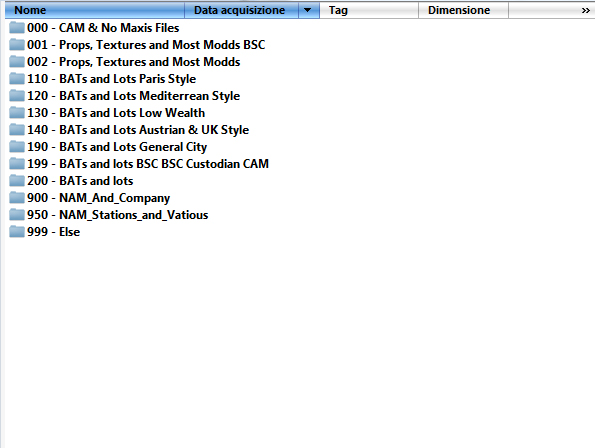Screen dimensions: 595x448
Task: Select the folder icon for 000 - CAM & No Maxis Files
Action: point(17,28)
